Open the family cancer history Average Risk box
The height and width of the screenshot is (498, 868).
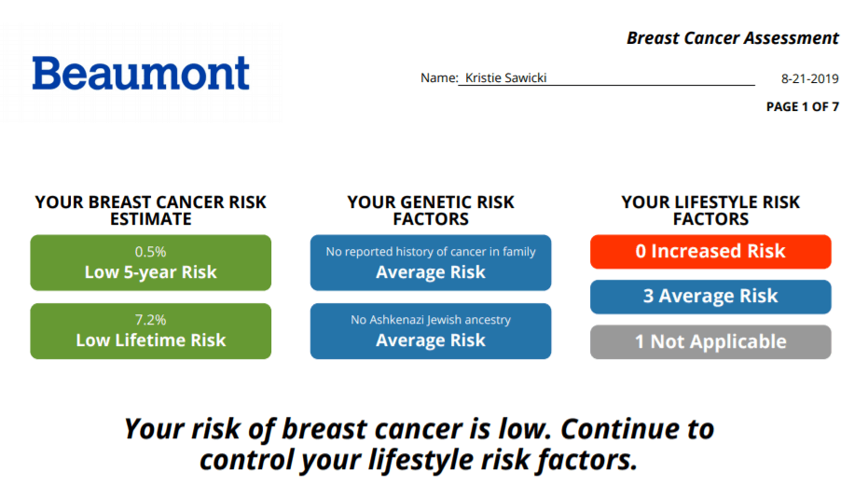click(431, 263)
